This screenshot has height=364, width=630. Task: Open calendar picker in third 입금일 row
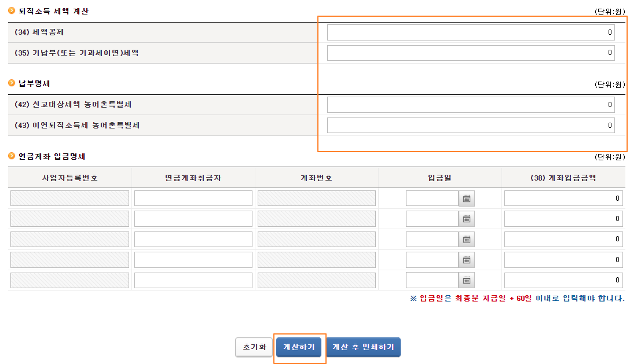click(467, 240)
